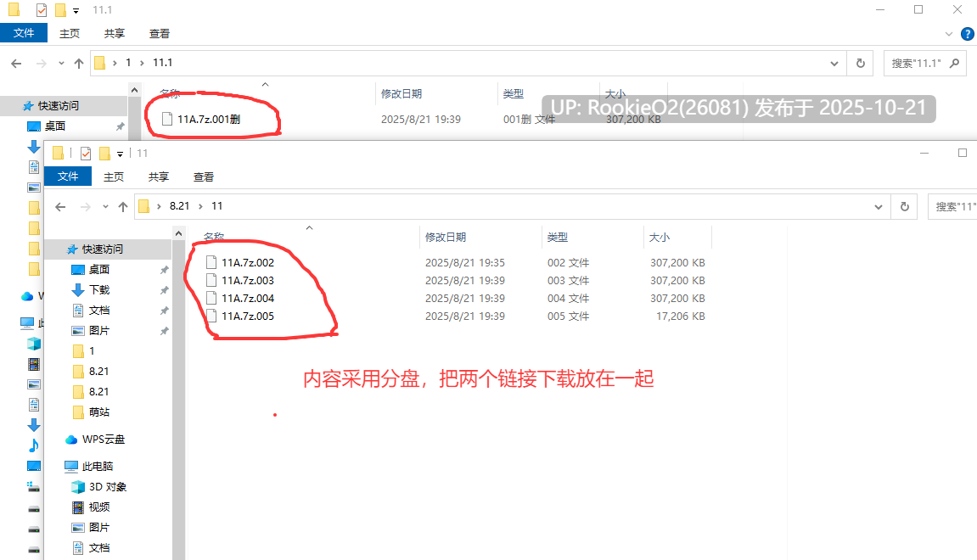This screenshot has width=977, height=560.
Task: Open 图片 under quick access in 11 window
Action: point(99,331)
